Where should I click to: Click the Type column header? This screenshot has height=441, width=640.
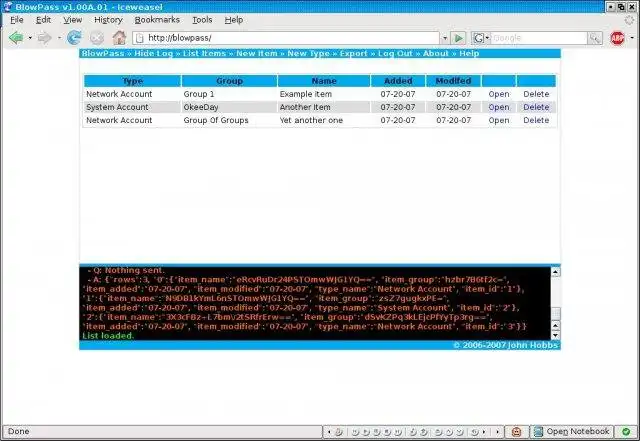(133, 81)
